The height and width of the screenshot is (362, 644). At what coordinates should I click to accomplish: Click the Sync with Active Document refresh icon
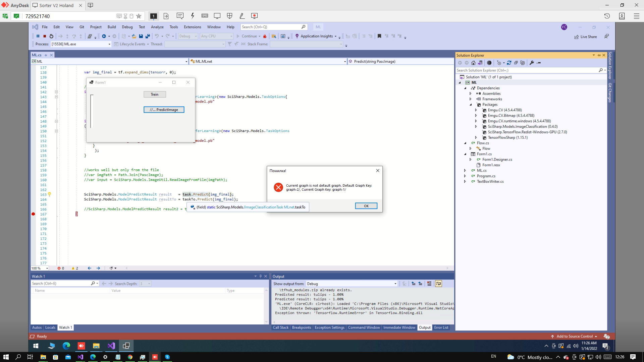(x=509, y=63)
